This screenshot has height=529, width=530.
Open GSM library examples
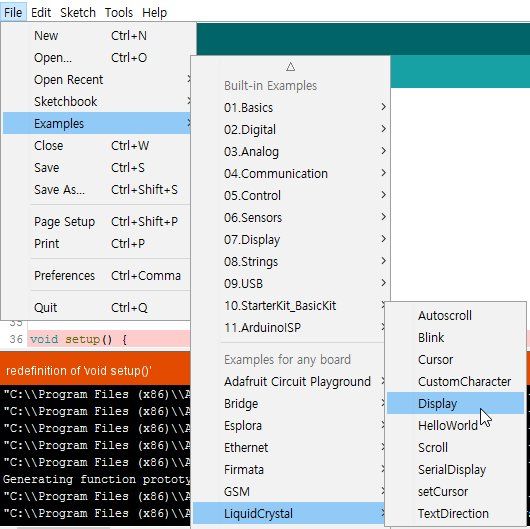(x=289, y=491)
